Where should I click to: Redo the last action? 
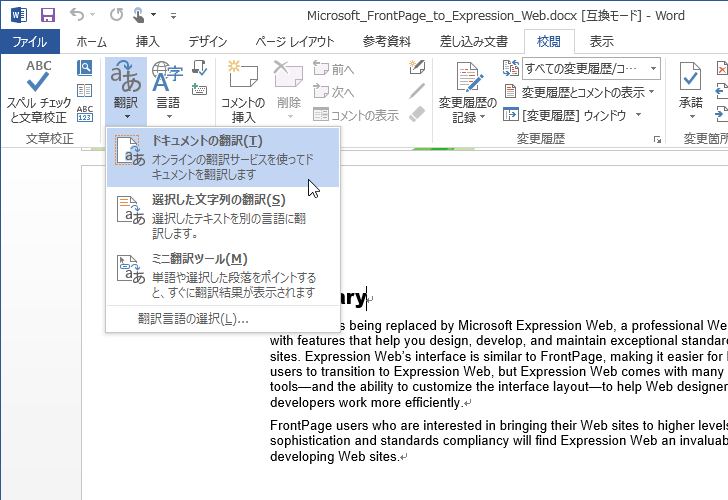[x=116, y=15]
